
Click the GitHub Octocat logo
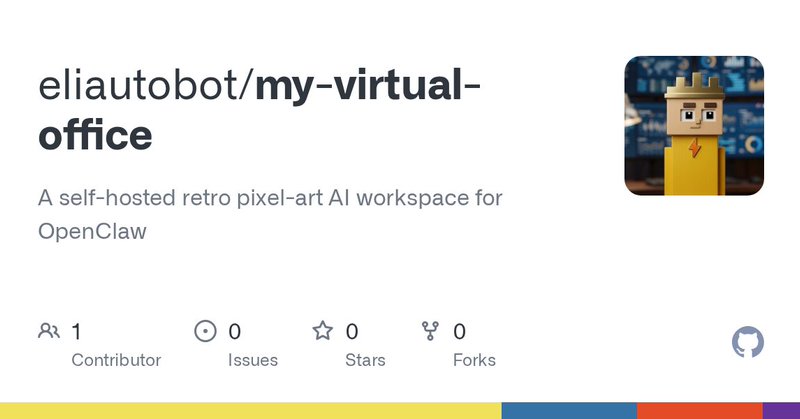click(x=748, y=343)
